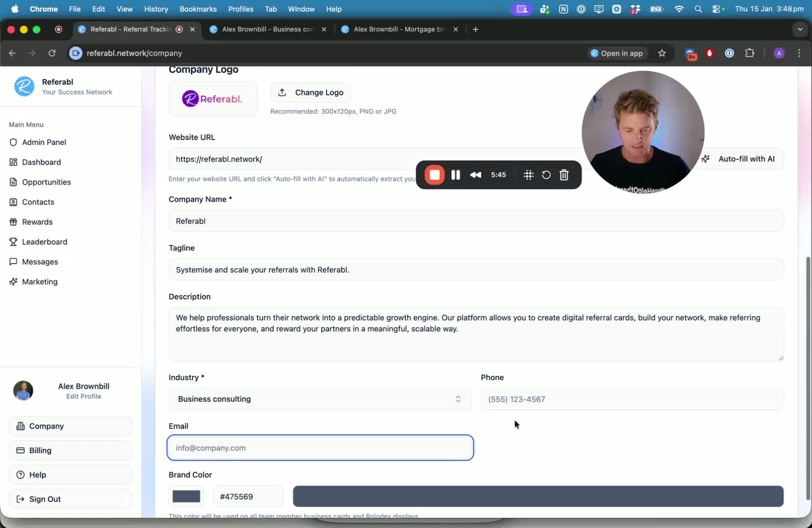Focus the Website URL field
This screenshot has height=528, width=812.
point(375,159)
